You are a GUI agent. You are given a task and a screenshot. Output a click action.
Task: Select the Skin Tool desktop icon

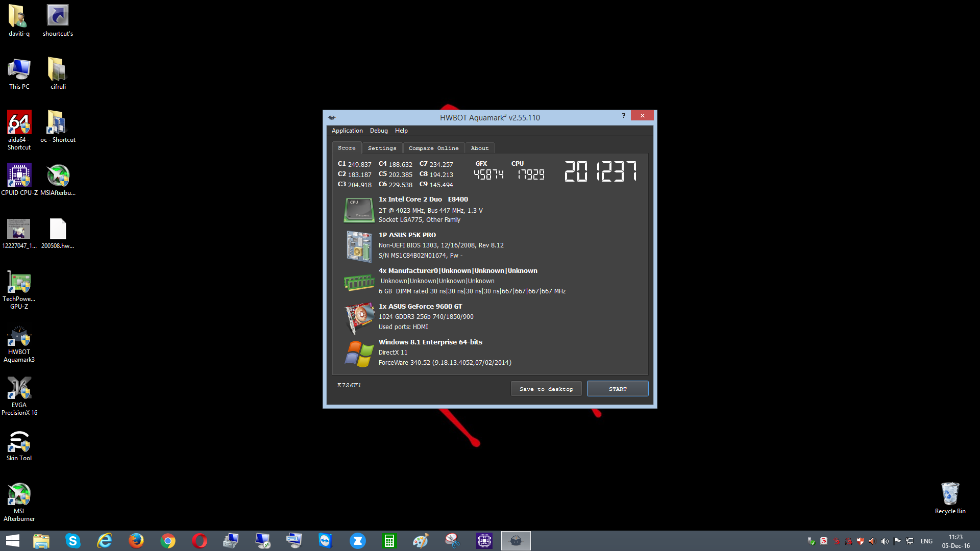pyautogui.click(x=19, y=445)
